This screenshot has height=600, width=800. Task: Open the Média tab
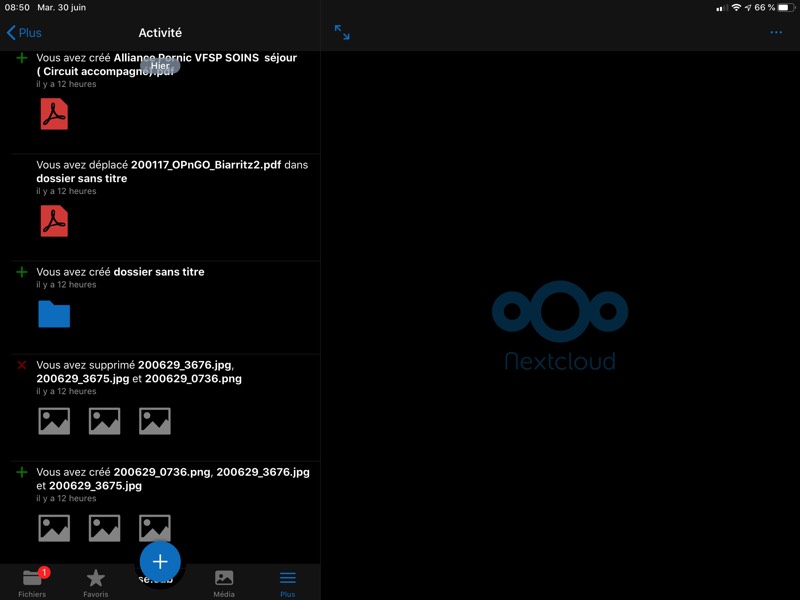click(224, 582)
